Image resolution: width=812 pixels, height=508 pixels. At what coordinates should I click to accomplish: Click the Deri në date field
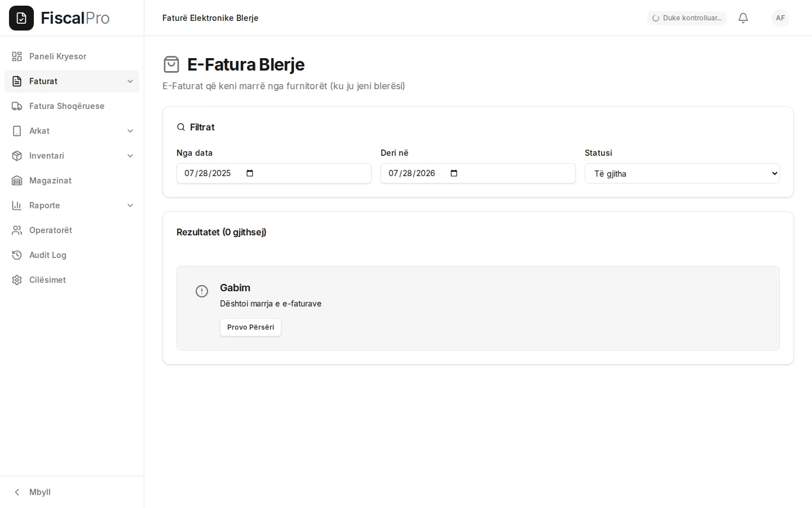point(478,173)
